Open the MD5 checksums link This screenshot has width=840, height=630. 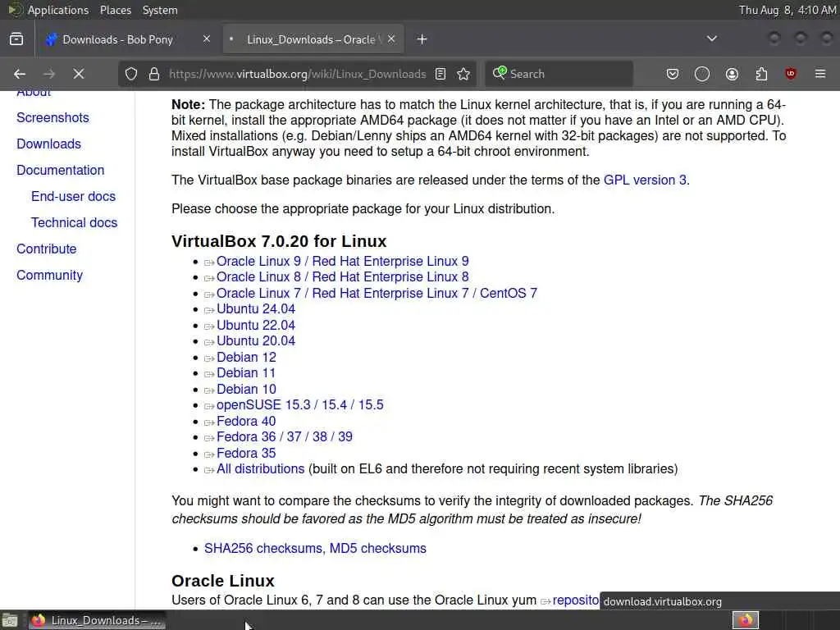377,549
